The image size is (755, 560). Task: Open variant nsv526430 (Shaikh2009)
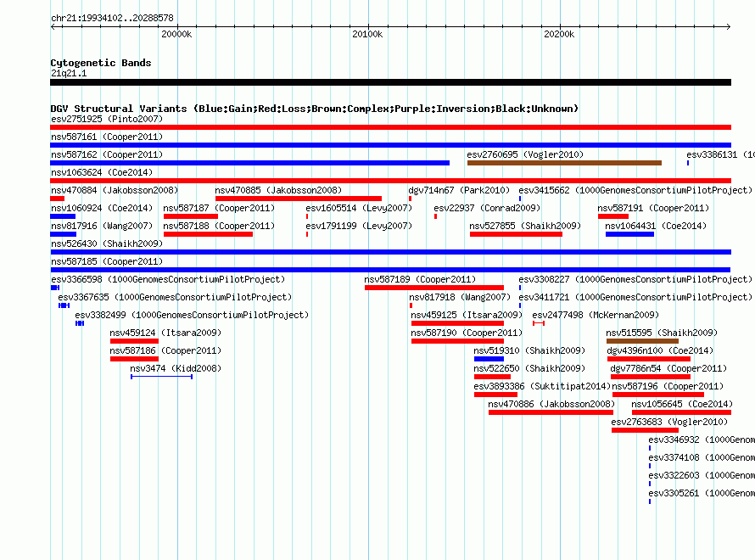coord(107,244)
